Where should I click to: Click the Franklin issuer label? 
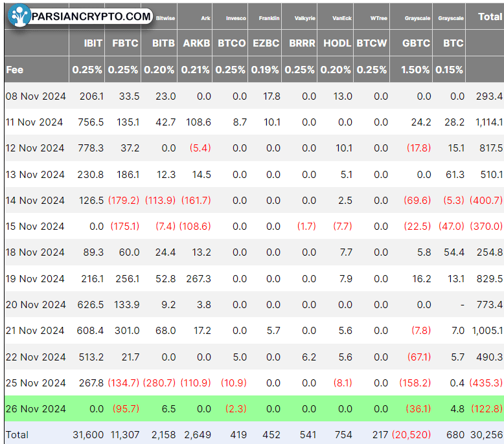[x=269, y=18]
